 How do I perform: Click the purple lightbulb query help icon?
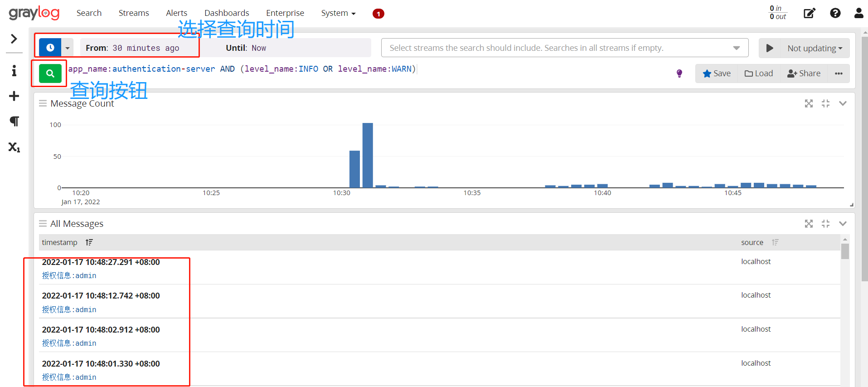coord(679,73)
